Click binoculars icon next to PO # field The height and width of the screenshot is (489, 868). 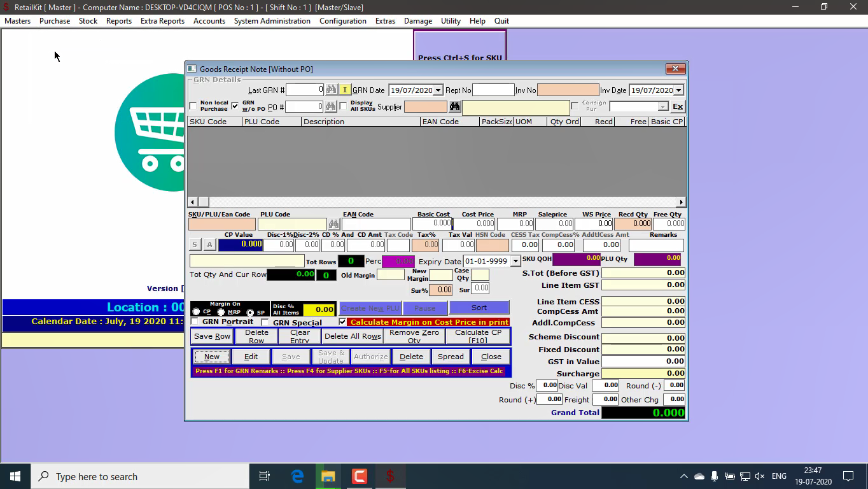click(x=331, y=106)
